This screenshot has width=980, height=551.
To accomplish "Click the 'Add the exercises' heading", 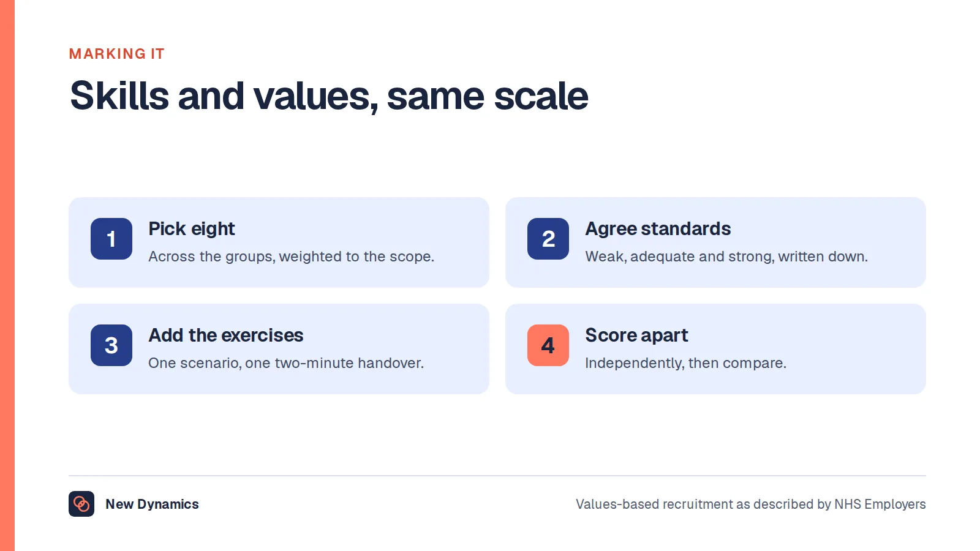I will click(226, 335).
